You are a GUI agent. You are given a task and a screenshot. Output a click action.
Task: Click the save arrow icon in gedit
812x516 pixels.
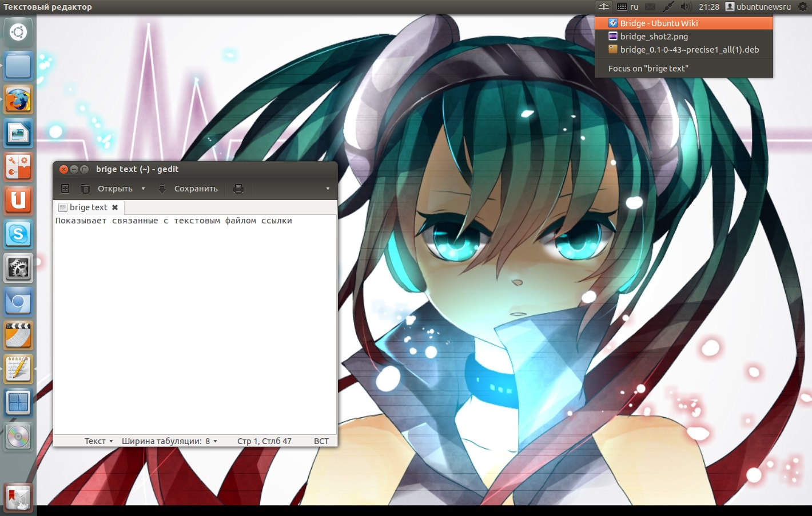tap(162, 189)
